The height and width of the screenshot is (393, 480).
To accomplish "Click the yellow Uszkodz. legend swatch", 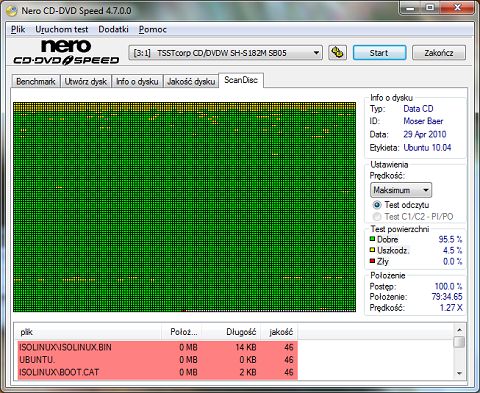I will [x=372, y=250].
